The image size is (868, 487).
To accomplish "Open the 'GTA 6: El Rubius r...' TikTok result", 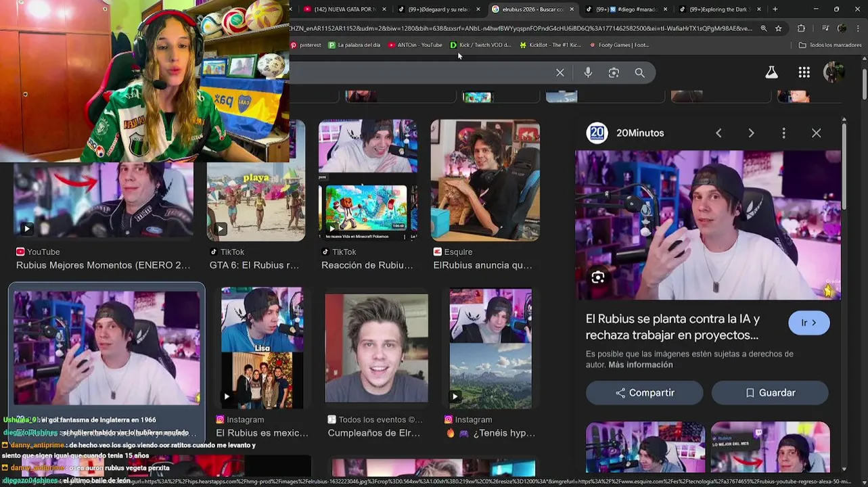I will click(x=254, y=265).
